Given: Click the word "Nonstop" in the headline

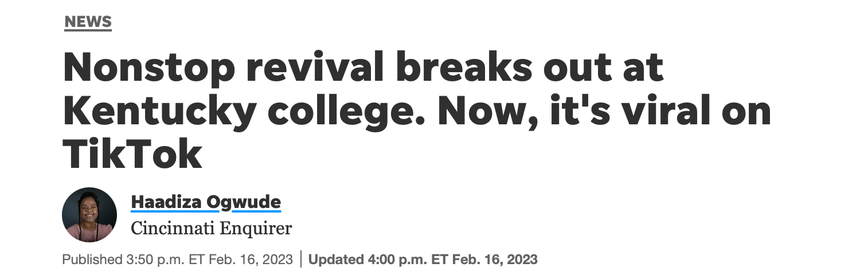Looking at the screenshot, I should tap(149, 68).
